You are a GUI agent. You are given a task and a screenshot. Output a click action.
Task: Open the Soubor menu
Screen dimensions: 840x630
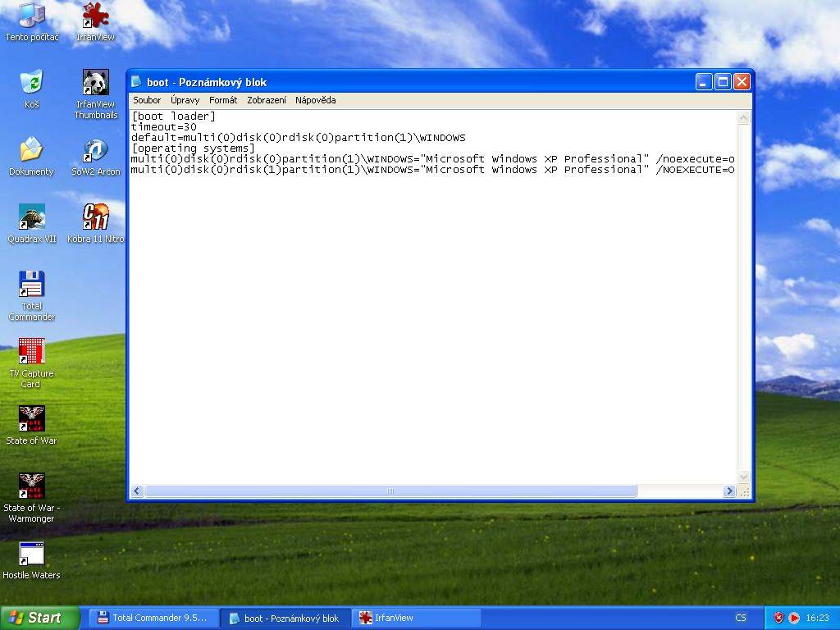pyautogui.click(x=147, y=100)
